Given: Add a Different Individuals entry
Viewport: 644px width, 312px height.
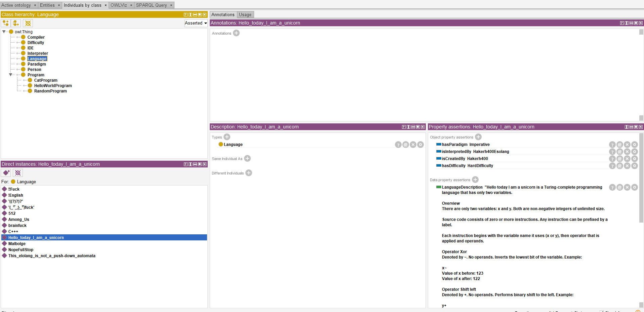Looking at the screenshot, I should [249, 173].
